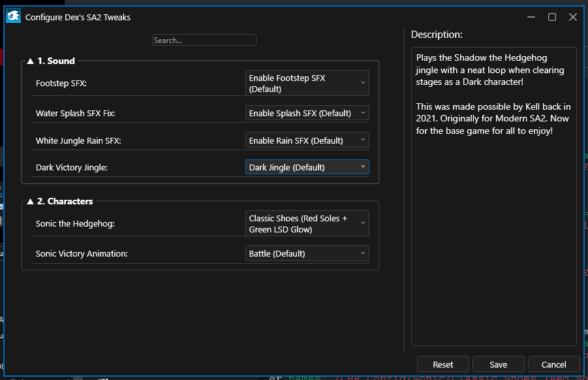Maximize the configuration window
Viewport: 588px width, 380px height.
(x=552, y=17)
